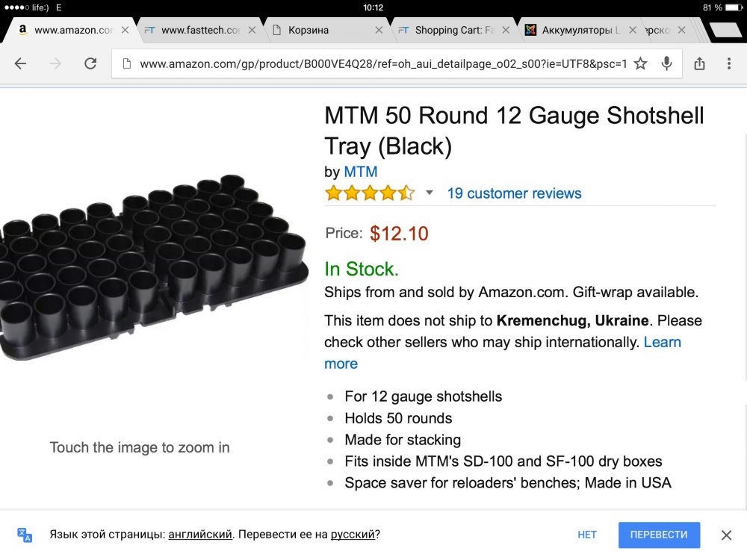Close the www.amazon.com tab
Image resolution: width=747 pixels, height=560 pixels.
tap(125, 31)
